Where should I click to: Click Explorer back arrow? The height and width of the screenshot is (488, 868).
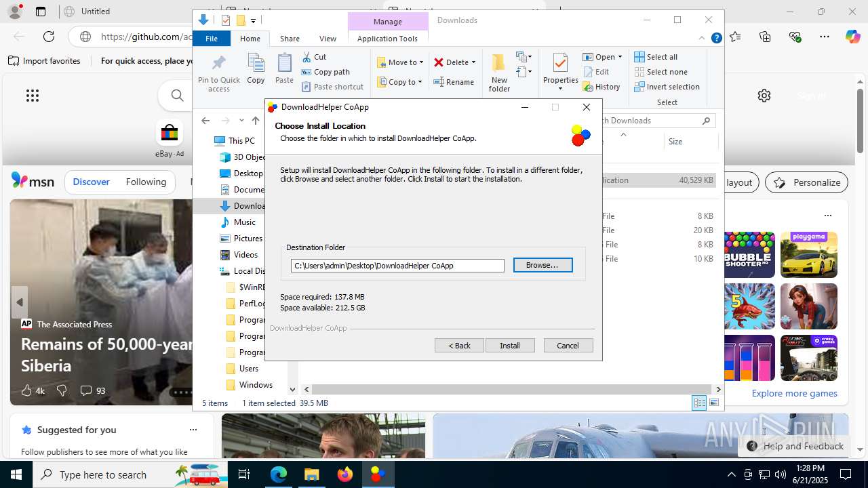205,121
